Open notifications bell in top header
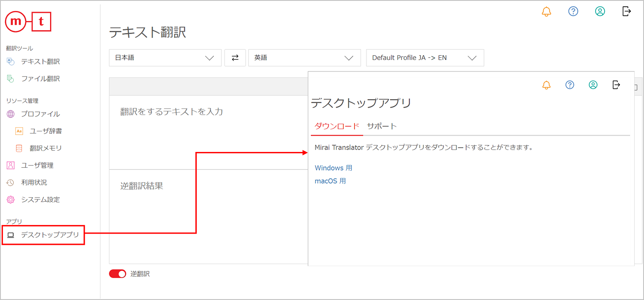 coord(547,12)
